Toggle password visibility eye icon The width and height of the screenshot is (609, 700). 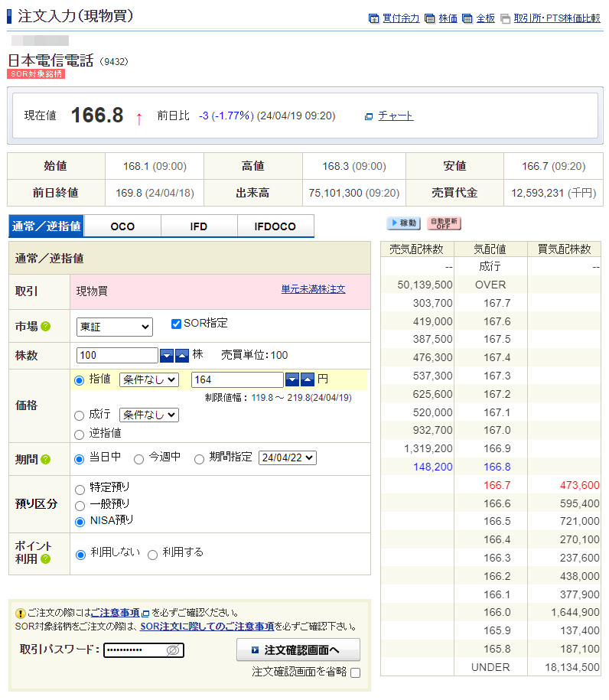coord(172,650)
